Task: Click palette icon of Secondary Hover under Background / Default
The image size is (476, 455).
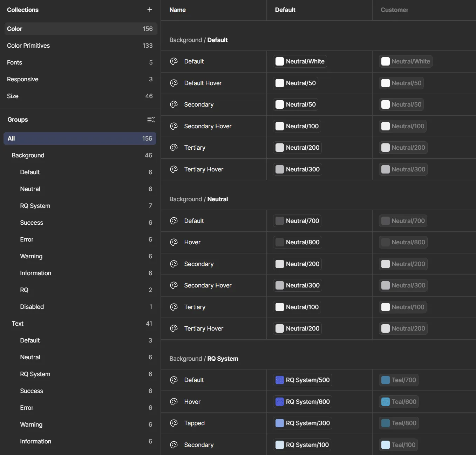Action: [174, 126]
